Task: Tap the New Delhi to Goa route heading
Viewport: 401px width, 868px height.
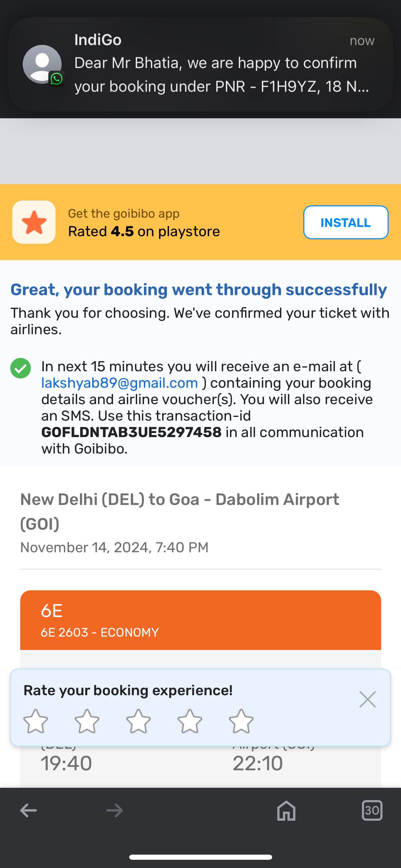Action: coord(180,511)
